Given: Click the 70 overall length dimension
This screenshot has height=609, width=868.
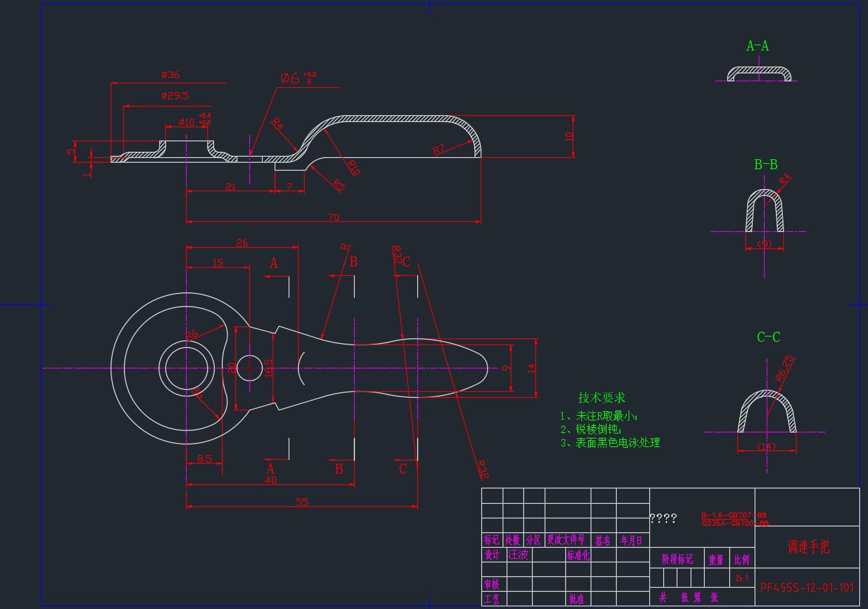Looking at the screenshot, I should [x=333, y=217].
